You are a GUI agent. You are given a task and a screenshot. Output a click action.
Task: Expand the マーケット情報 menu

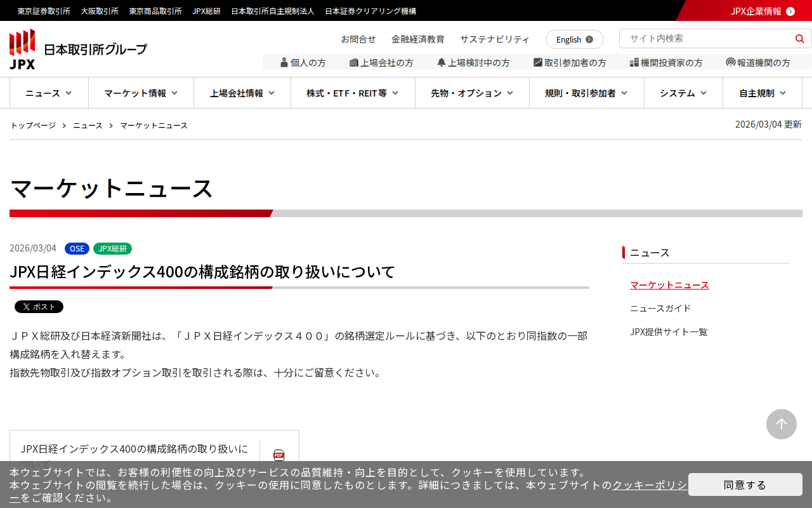point(141,93)
